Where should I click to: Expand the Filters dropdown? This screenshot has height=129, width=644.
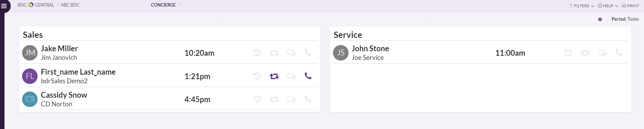pos(582,6)
